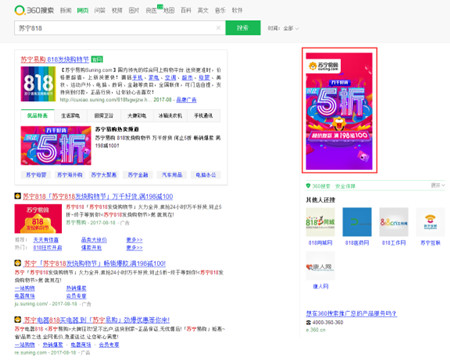Click the 818 rainbow-striped result image
Viewport: 450px width, 360px height.
pyautogui.click(x=38, y=84)
